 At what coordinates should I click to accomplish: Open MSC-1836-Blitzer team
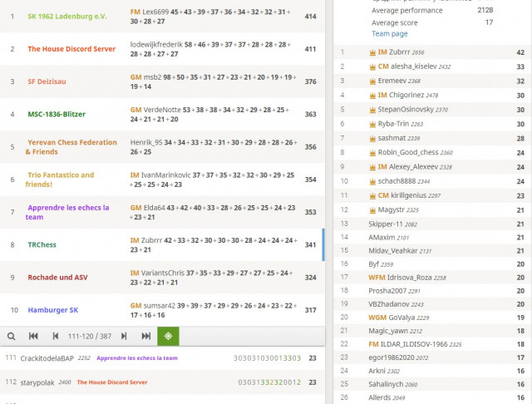57,114
